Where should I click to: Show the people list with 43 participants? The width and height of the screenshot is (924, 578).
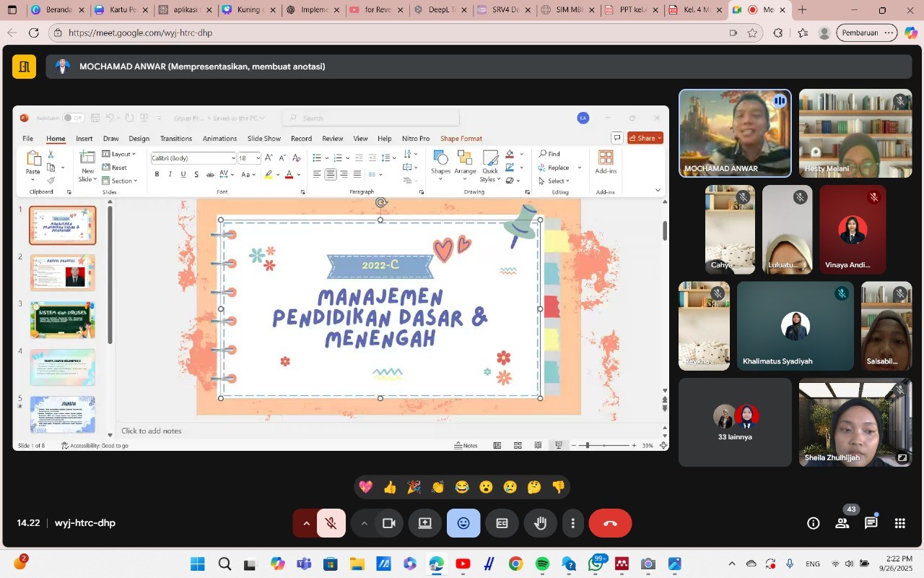click(x=842, y=523)
